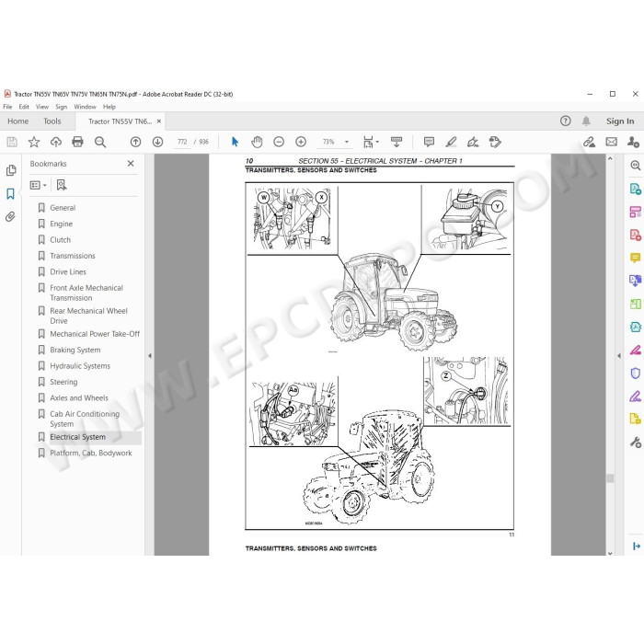Screen dimensions: 644x644
Task: Open Front Axle Mechanical Transmission bookmark
Action: click(86, 293)
